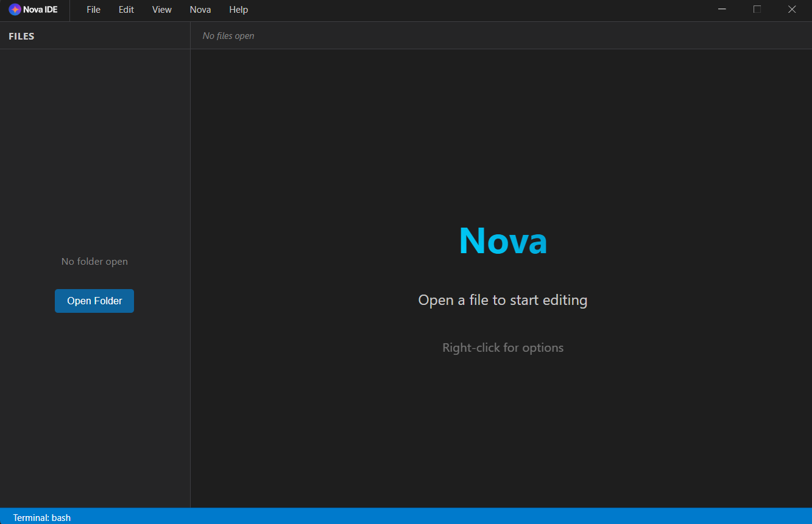Click the Terminal: bash status item
The image size is (812, 524).
(x=42, y=518)
